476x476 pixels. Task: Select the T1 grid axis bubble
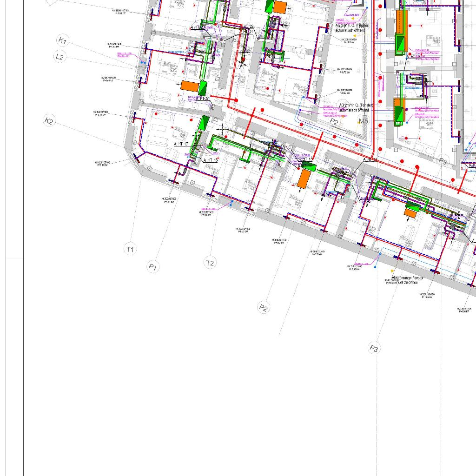130,249
